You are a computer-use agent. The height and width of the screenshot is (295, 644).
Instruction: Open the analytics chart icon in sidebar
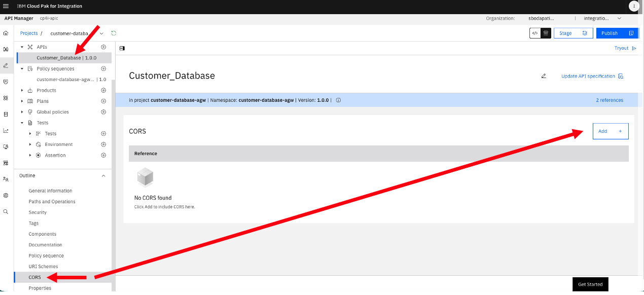pyautogui.click(x=6, y=130)
